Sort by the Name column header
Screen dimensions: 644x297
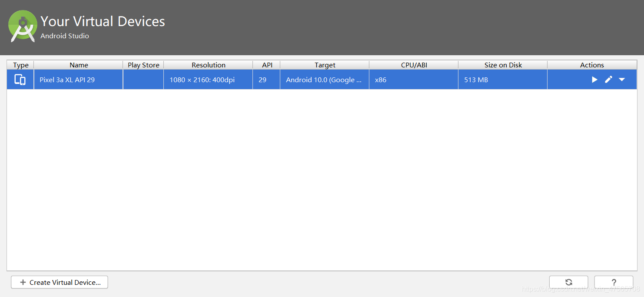79,65
